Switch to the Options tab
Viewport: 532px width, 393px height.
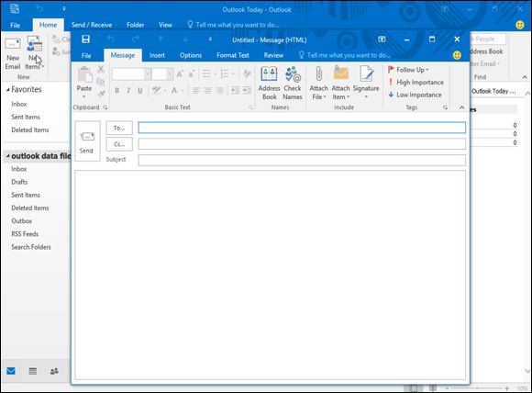(191, 55)
